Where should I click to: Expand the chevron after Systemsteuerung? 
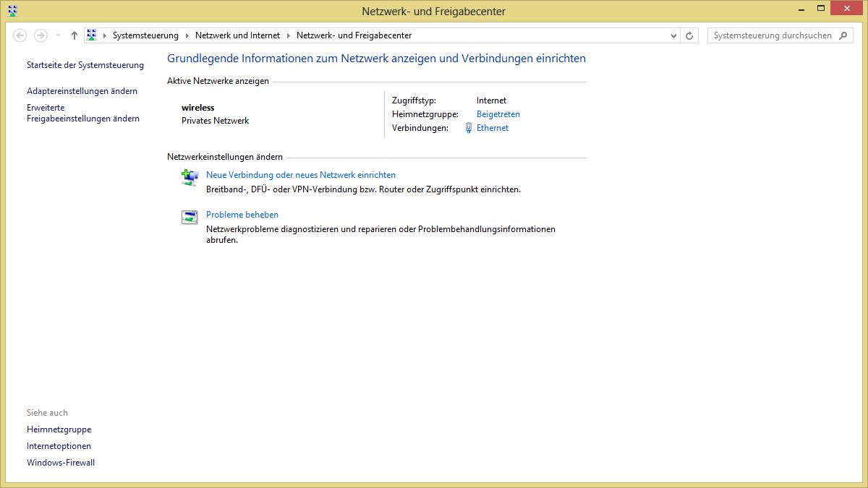pyautogui.click(x=187, y=35)
